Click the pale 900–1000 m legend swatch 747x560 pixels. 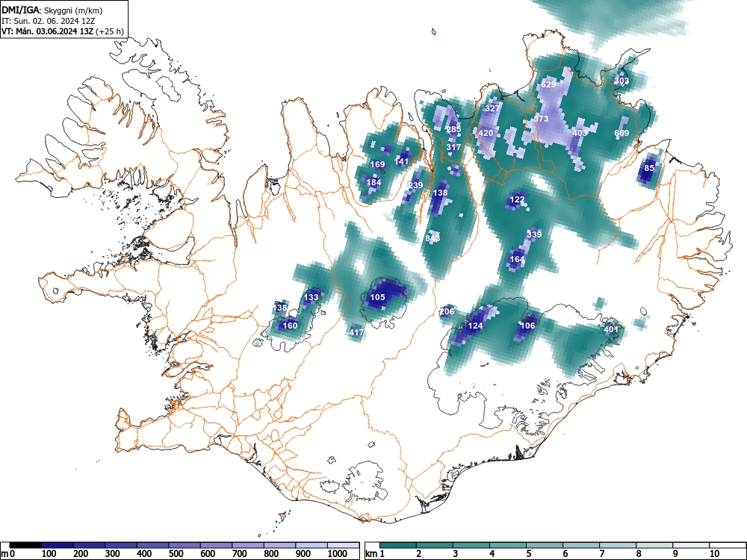pyautogui.click(x=311, y=545)
